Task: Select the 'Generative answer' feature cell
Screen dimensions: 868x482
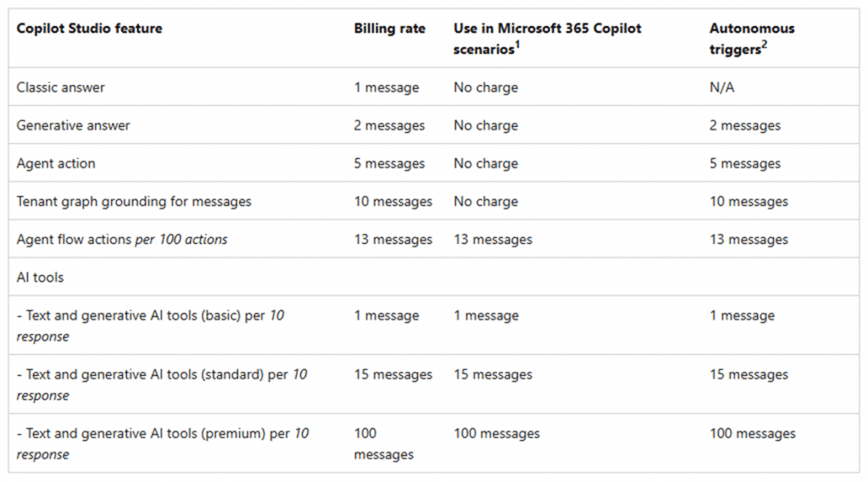Action: coord(73,125)
